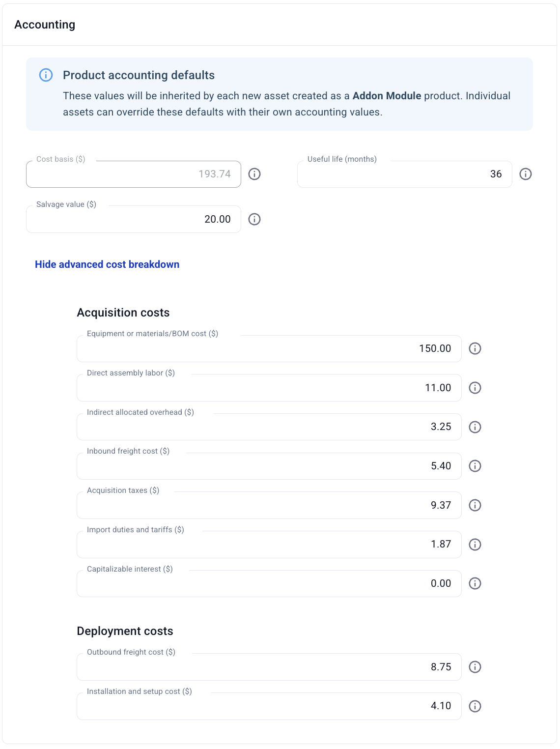Click the info icon for Indirect allocated overhead

point(475,427)
